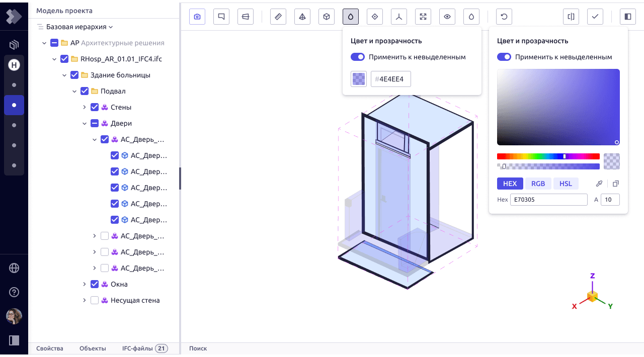Click the highlighted dot in the sidebar
This screenshot has width=644, height=357.
14,105
